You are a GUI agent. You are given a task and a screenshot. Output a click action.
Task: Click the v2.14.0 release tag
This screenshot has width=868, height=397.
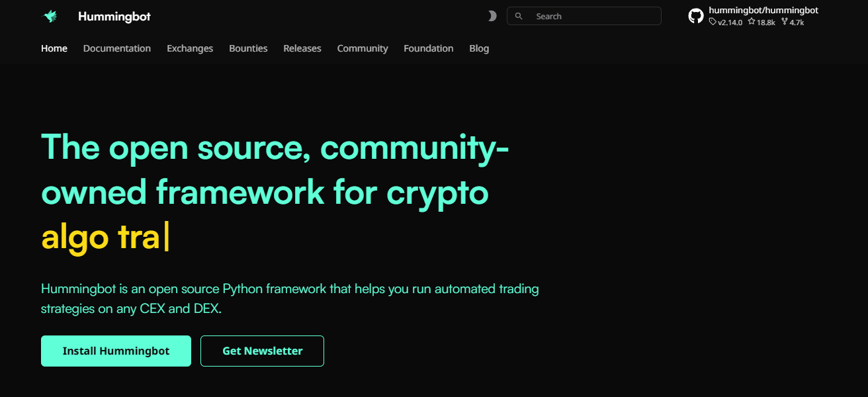(726, 22)
